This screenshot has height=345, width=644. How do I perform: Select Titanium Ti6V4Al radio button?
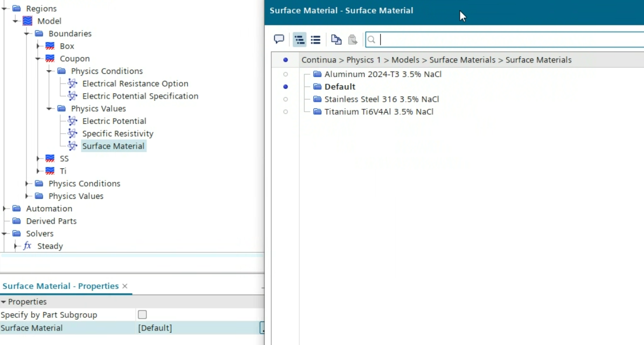click(285, 112)
